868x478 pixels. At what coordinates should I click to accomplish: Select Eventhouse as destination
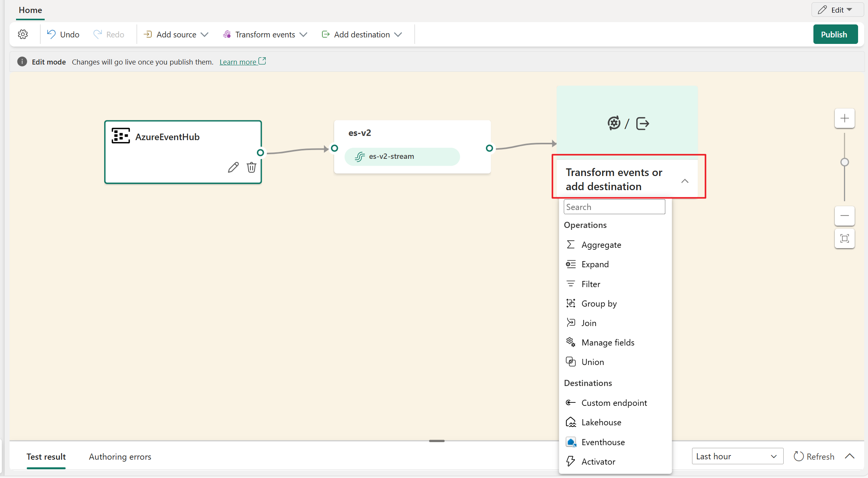coord(603,441)
